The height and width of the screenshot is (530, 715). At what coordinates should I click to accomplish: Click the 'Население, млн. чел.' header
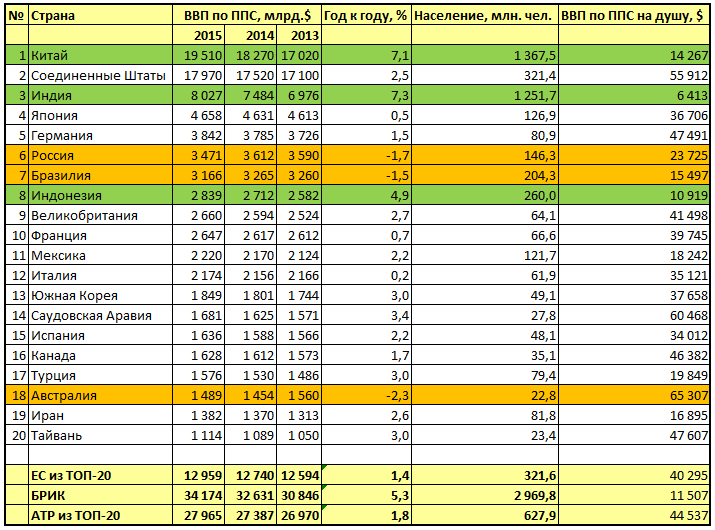pos(485,15)
